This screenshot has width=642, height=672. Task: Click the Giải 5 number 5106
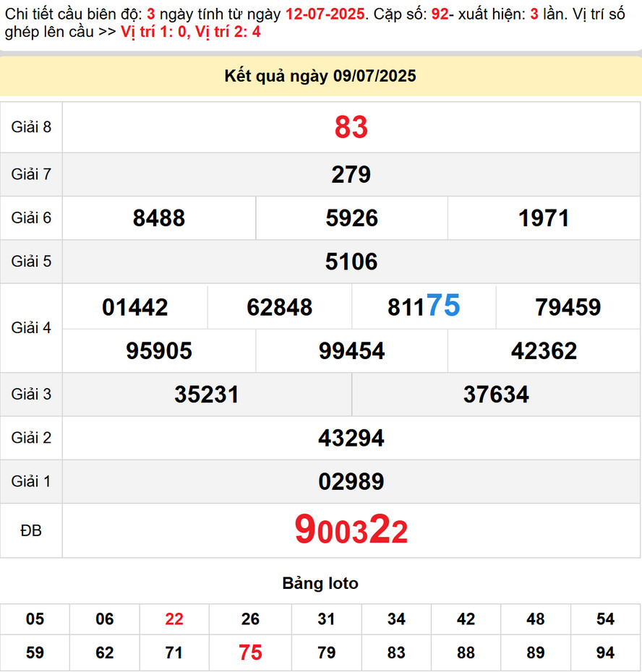[x=351, y=262]
